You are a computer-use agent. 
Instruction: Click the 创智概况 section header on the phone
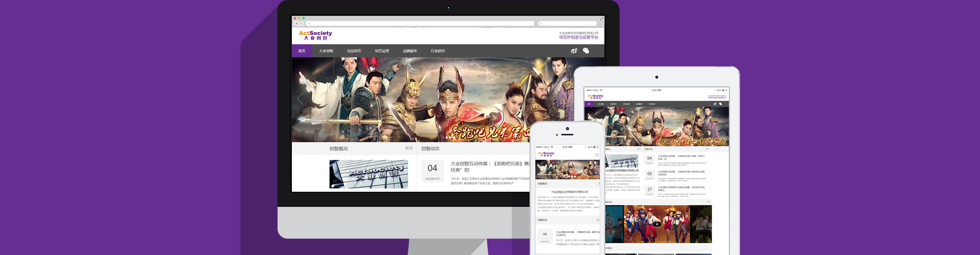[568, 184]
